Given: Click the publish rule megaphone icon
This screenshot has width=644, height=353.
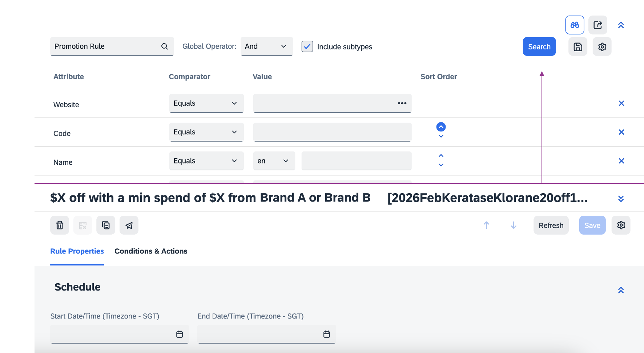Looking at the screenshot, I should click(129, 226).
